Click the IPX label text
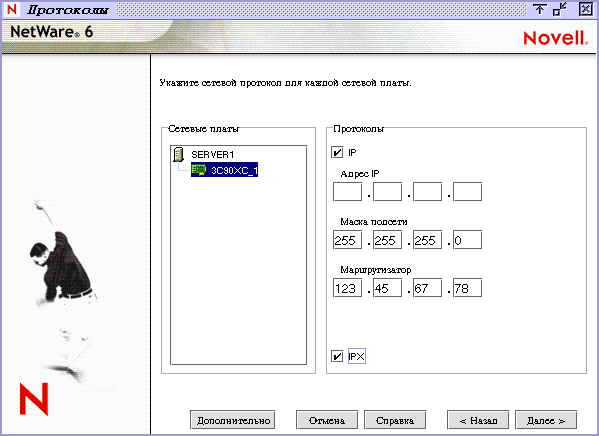This screenshot has height=436, width=599. tap(357, 356)
